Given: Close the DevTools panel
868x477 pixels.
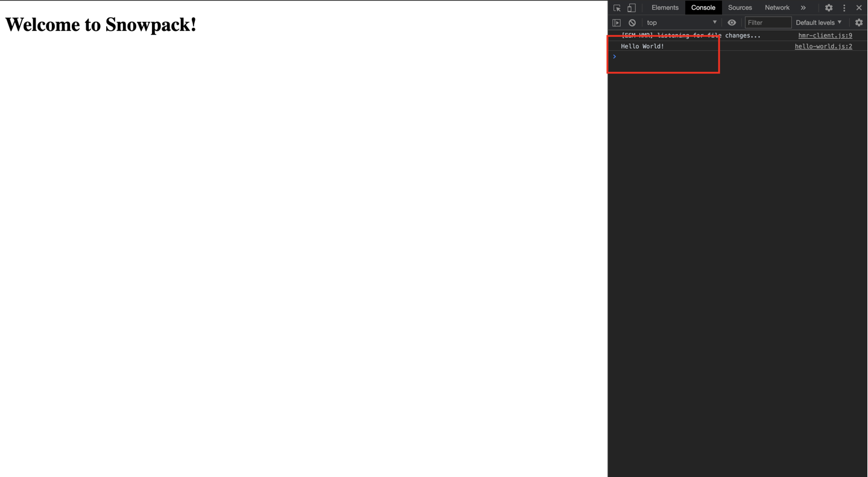Looking at the screenshot, I should point(859,8).
